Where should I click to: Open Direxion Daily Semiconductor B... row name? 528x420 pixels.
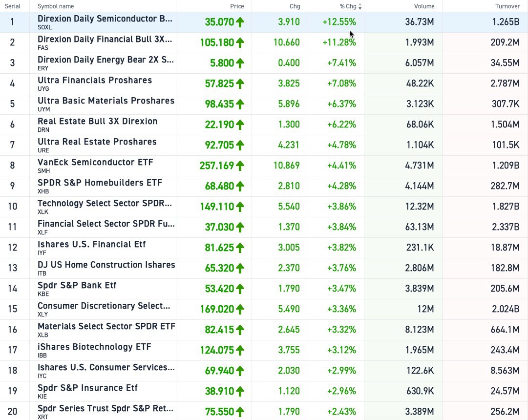(x=105, y=19)
